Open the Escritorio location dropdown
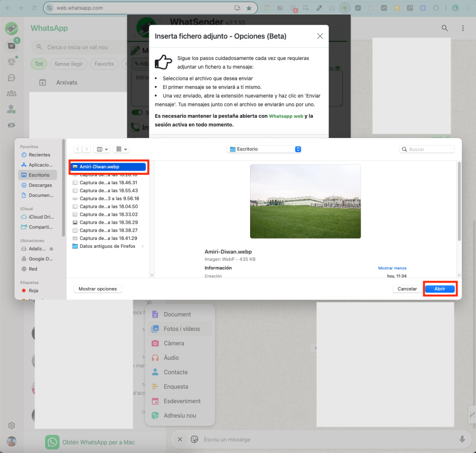The width and height of the screenshot is (476, 453). click(x=265, y=149)
